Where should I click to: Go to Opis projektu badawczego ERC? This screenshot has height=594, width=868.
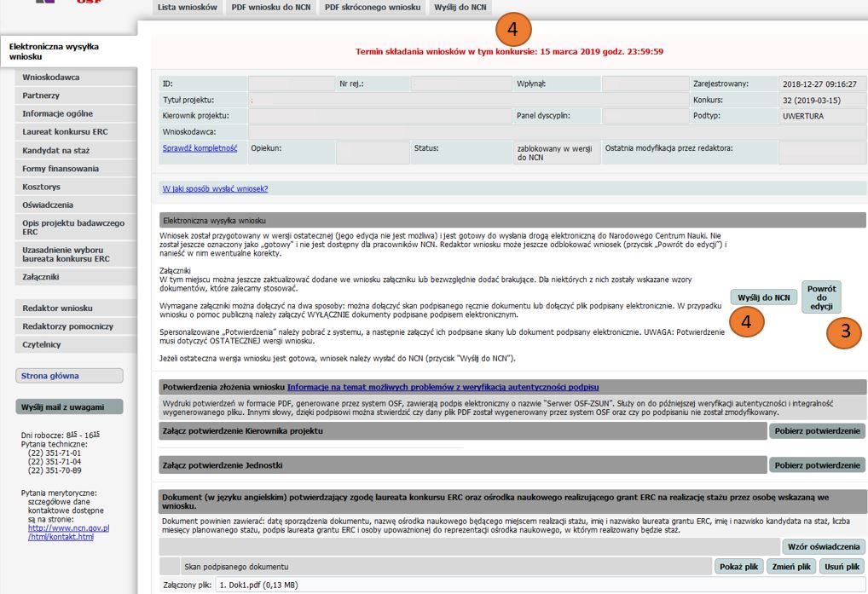click(76, 228)
